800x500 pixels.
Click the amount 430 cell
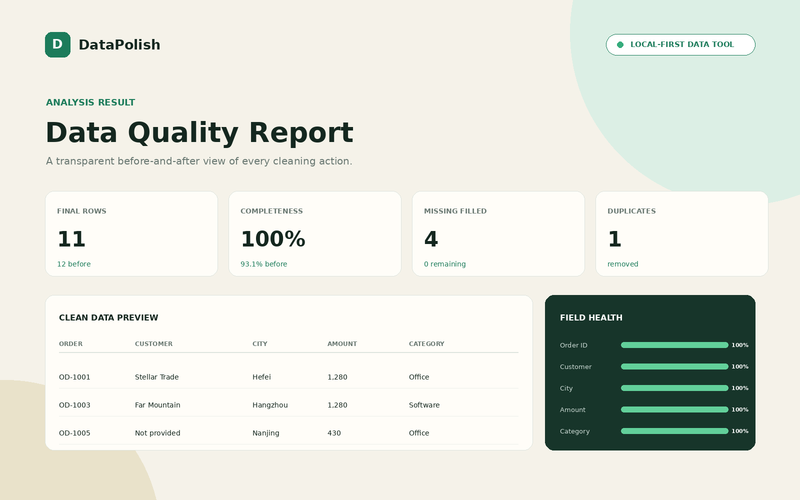pyautogui.click(x=334, y=433)
